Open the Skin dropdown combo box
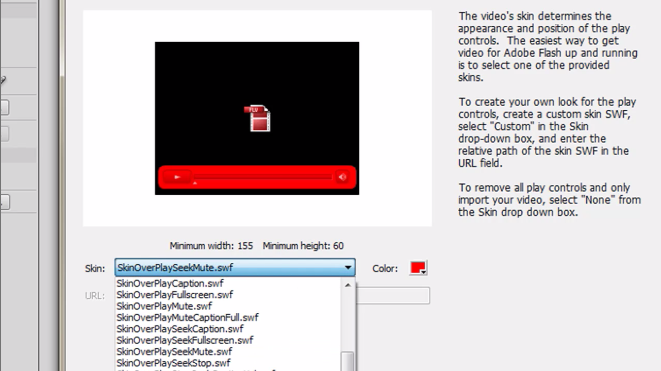This screenshot has width=661, height=371. click(235, 267)
